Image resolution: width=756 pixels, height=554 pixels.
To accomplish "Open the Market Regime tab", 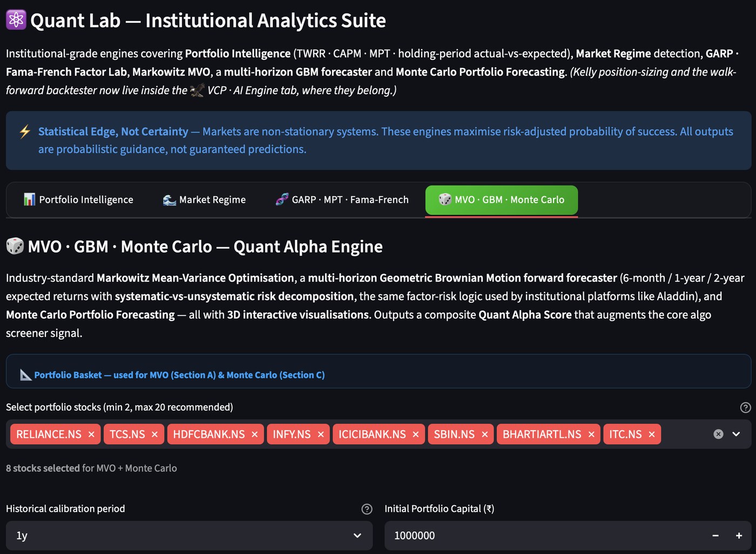I will (204, 200).
